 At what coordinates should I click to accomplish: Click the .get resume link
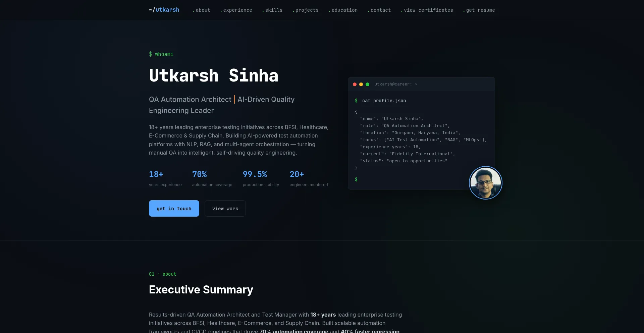(x=479, y=10)
